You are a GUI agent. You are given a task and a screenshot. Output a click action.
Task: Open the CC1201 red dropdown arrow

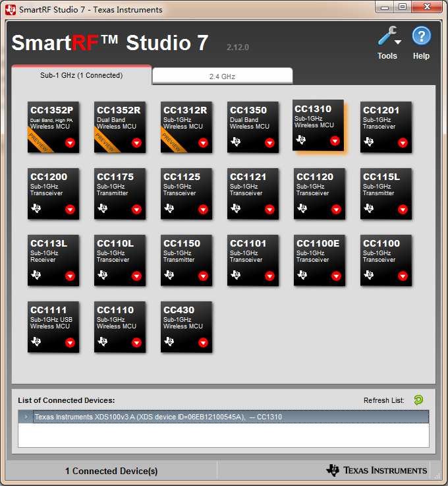coord(403,143)
